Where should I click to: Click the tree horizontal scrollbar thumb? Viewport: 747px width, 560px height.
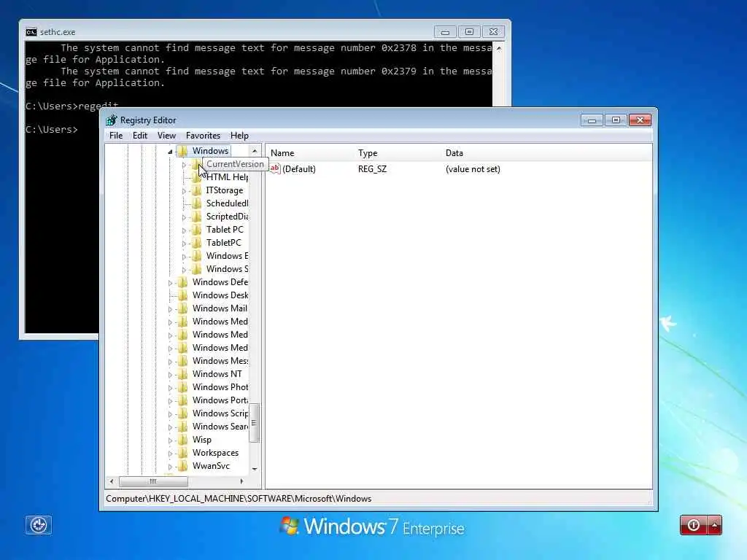tap(153, 481)
